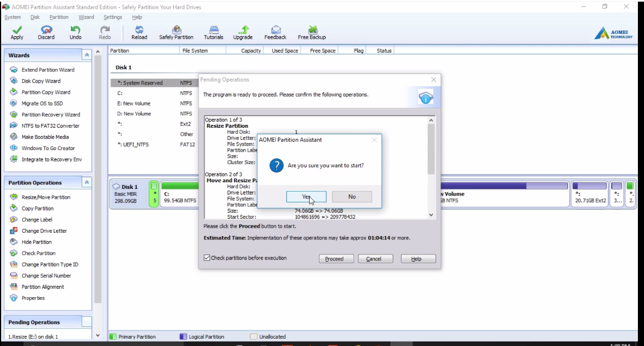Open the Help menu
The image size is (644, 346).
[x=137, y=17]
